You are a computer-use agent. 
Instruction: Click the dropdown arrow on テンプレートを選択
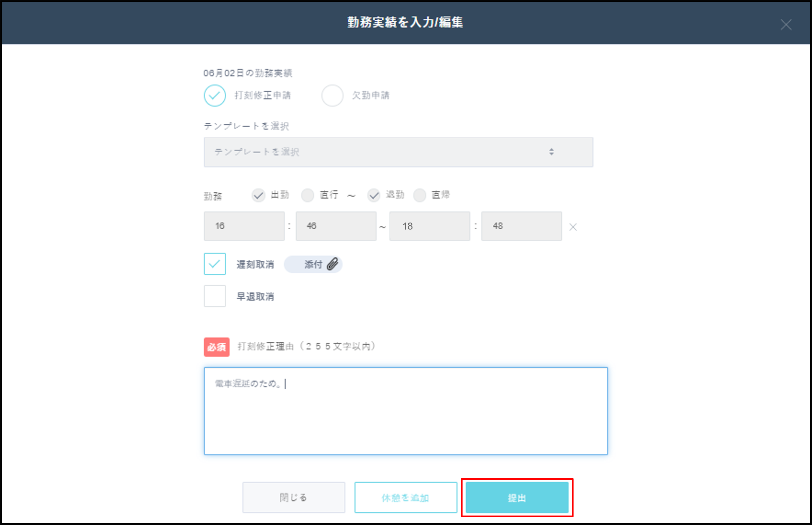click(551, 152)
